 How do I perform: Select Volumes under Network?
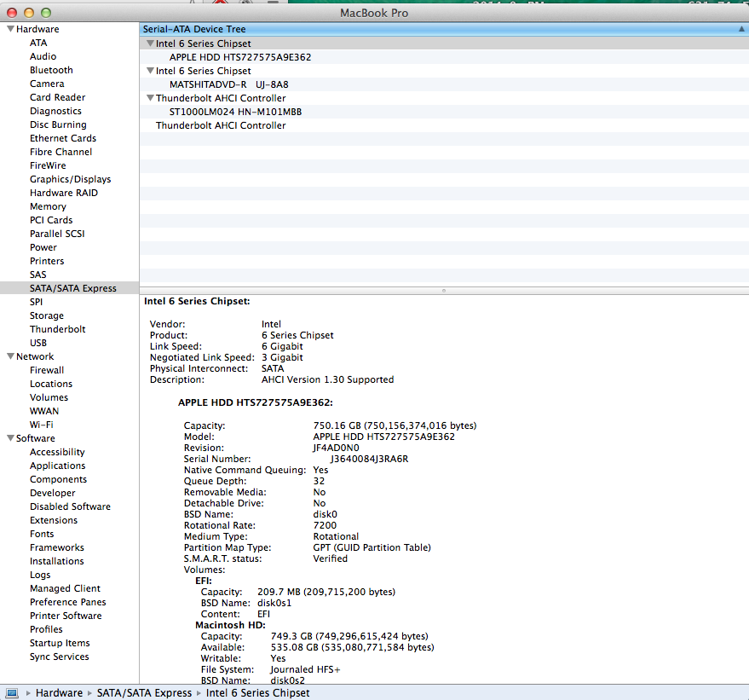(49, 397)
